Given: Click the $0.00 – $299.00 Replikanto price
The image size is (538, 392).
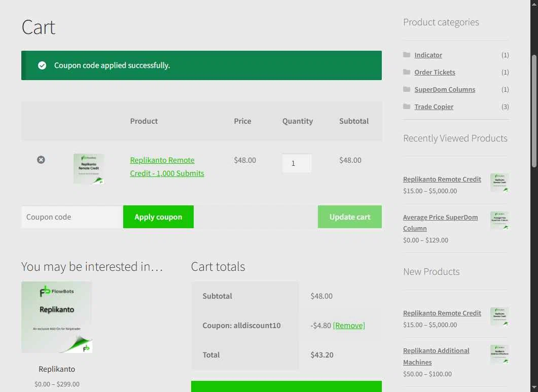Looking at the screenshot, I should 57,384.
